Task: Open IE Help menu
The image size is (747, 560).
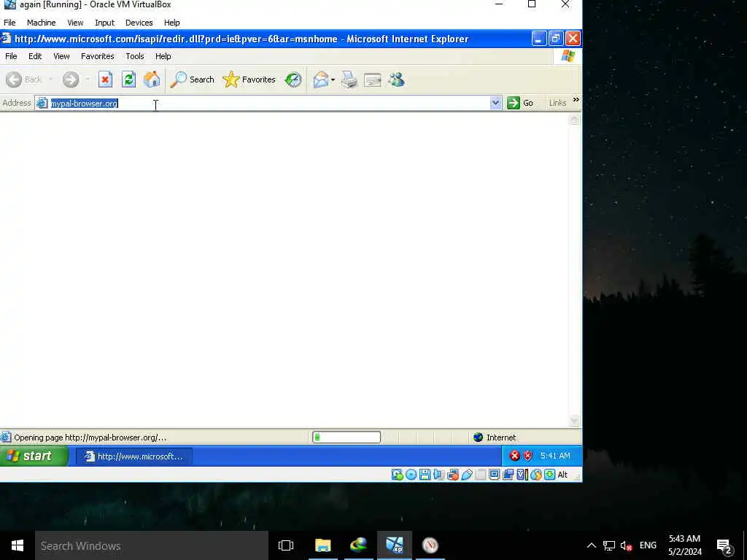Action: click(x=163, y=56)
